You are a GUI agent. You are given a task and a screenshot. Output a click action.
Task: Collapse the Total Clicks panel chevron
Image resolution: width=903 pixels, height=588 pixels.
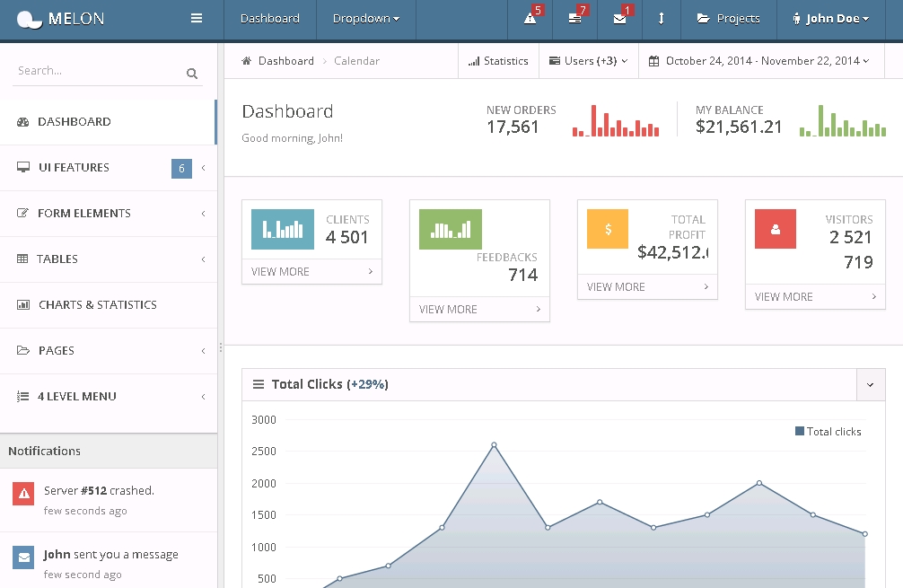point(871,384)
